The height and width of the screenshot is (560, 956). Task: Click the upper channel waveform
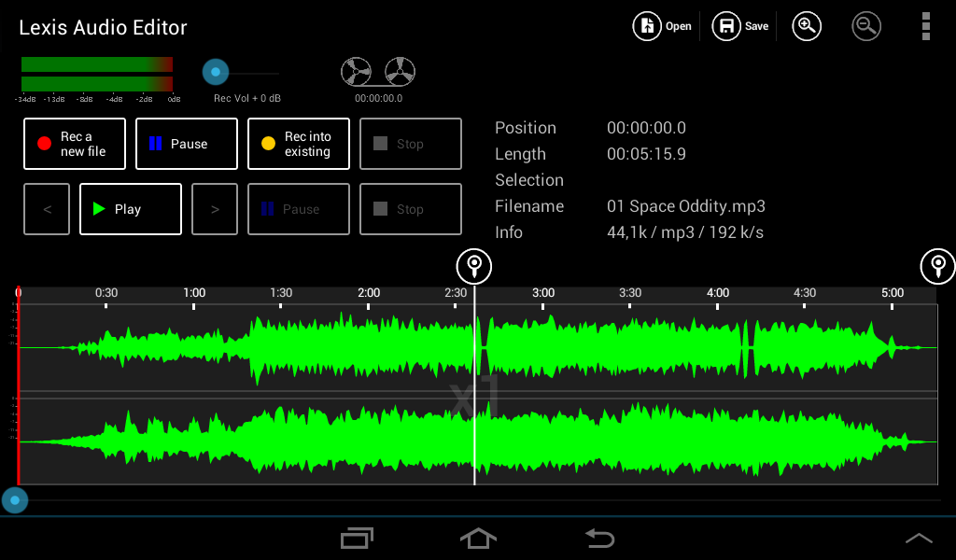[x=477, y=347]
